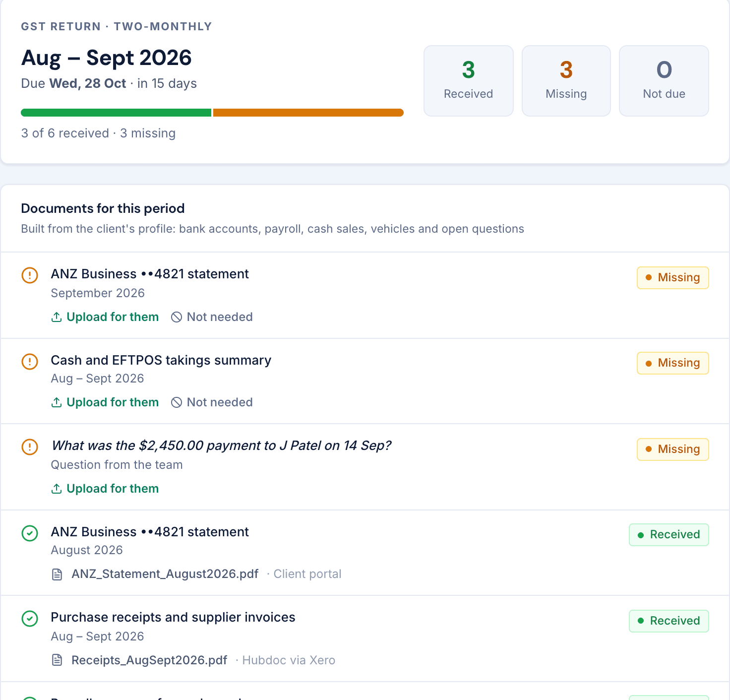Click Received badge on Purchase receipts row
The width and height of the screenshot is (730, 700).
(x=669, y=621)
